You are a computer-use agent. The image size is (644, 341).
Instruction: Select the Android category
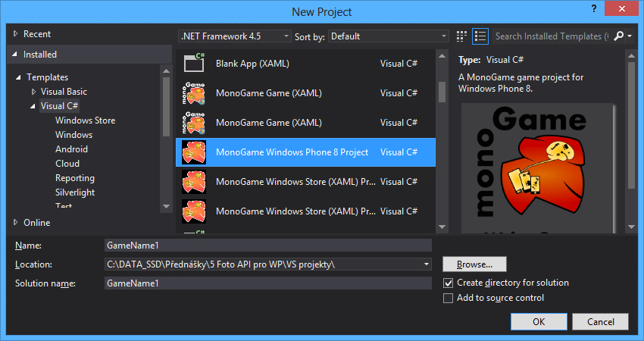[x=71, y=149]
